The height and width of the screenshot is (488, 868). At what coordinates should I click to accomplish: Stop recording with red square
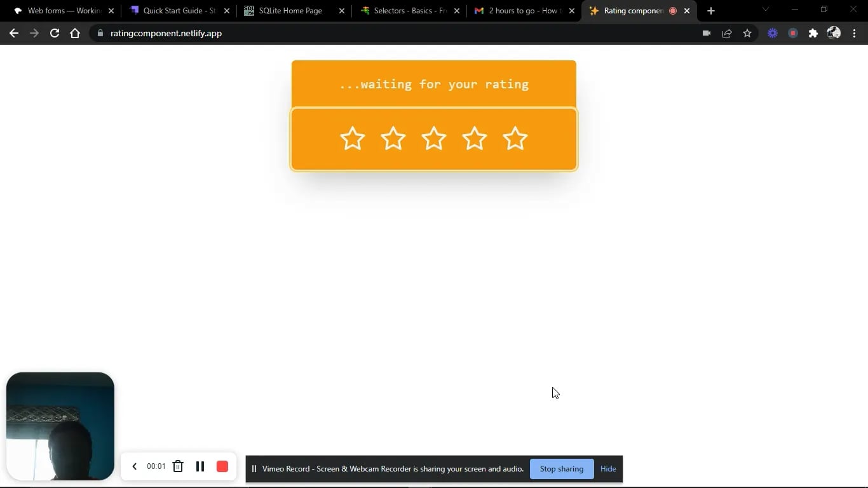point(222,466)
